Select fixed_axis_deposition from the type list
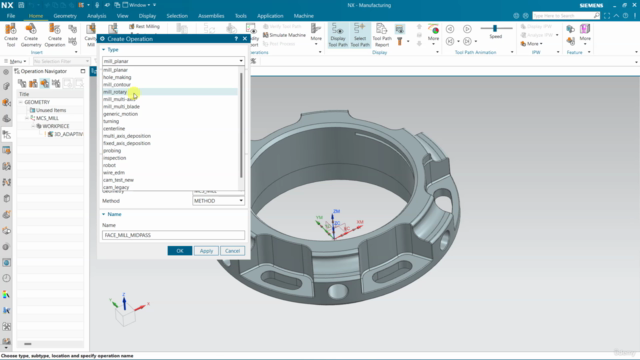Image resolution: width=640 pixels, height=360 pixels. 170,143
